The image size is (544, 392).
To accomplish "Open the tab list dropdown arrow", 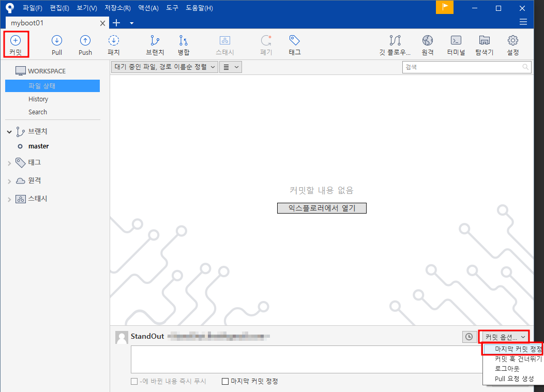I will click(131, 23).
